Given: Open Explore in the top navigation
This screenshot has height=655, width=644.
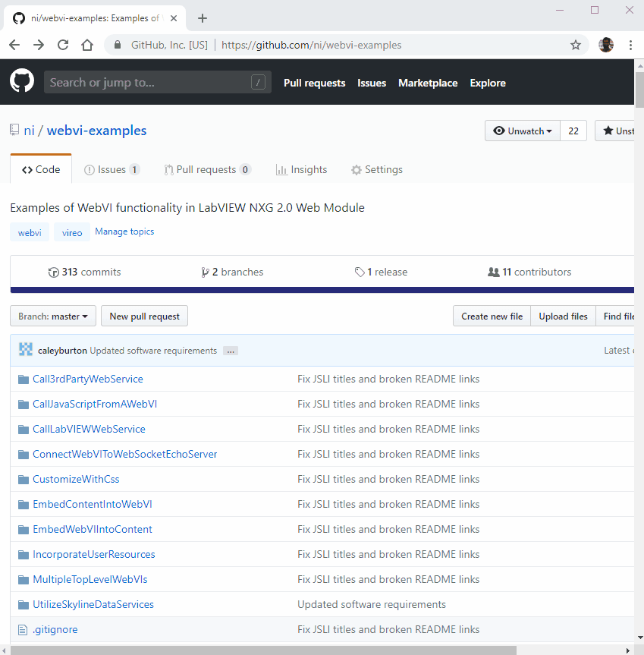Looking at the screenshot, I should (x=488, y=83).
